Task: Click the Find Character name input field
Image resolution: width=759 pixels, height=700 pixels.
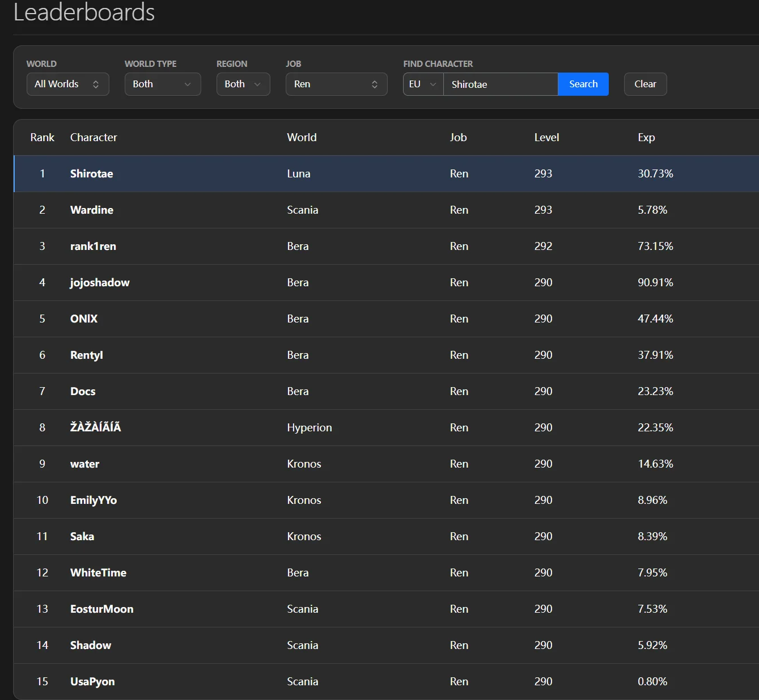Action: pyautogui.click(x=501, y=84)
